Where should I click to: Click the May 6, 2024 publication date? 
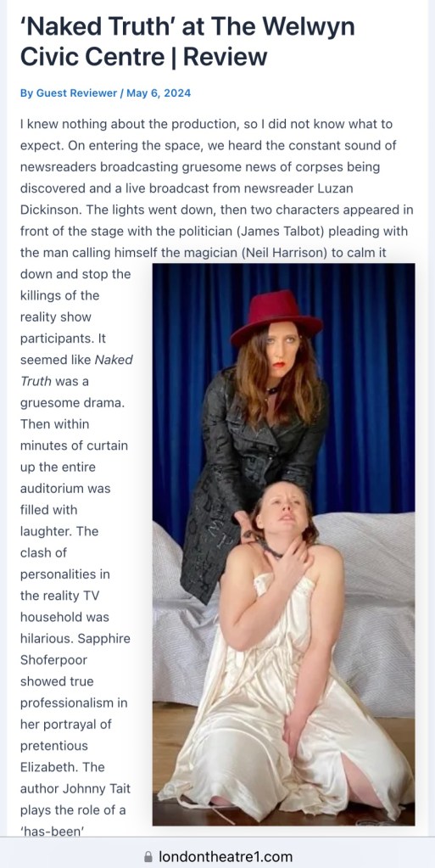coord(159,93)
